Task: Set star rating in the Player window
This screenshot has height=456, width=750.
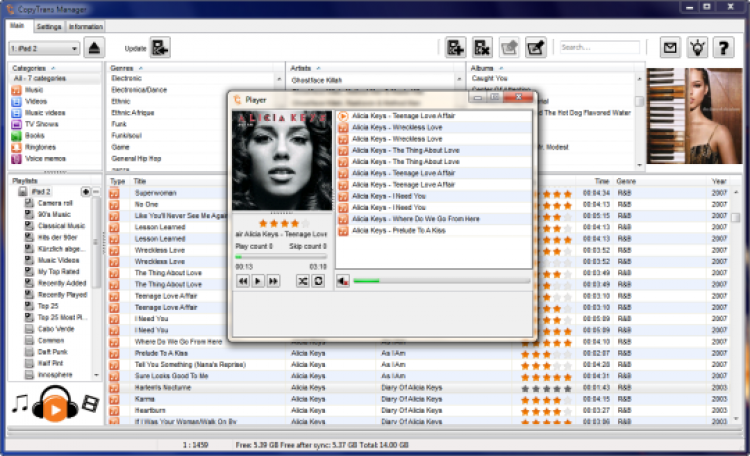Action: tap(284, 223)
